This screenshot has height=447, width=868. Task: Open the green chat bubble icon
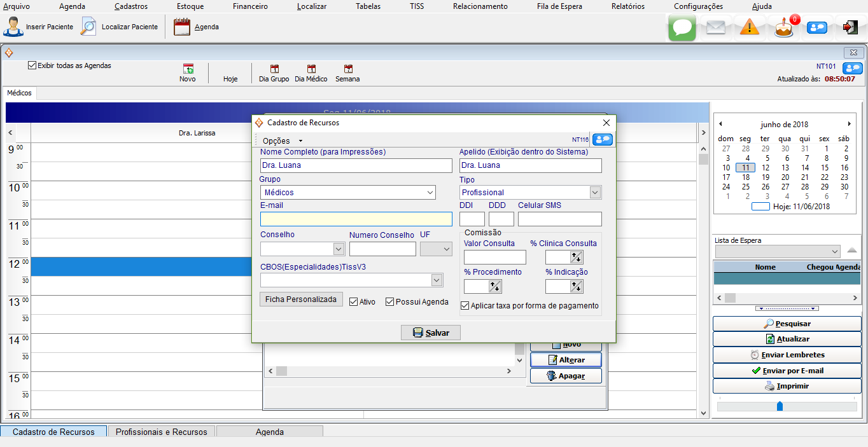(682, 28)
